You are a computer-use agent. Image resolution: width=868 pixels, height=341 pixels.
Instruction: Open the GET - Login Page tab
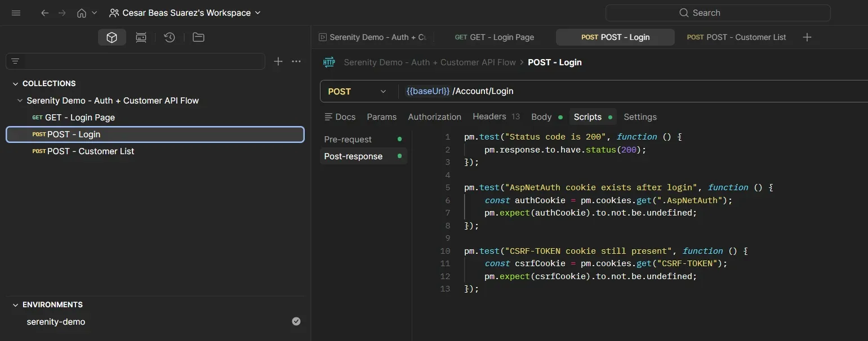[494, 37]
